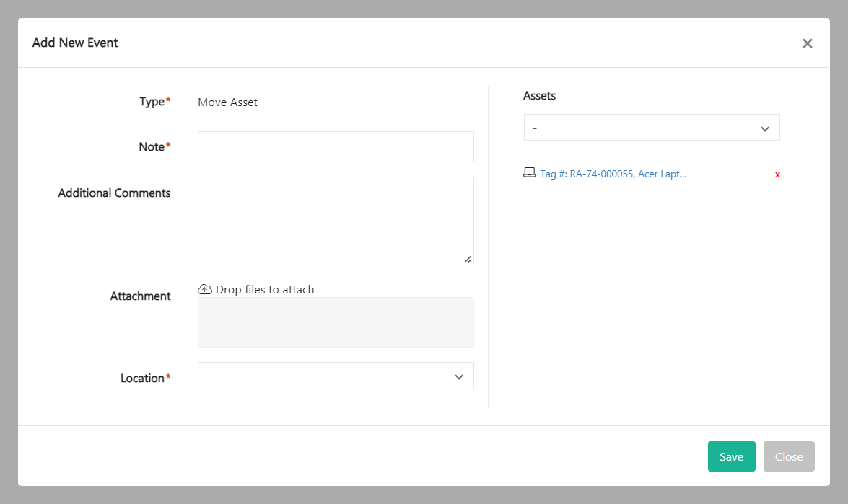Screen dimensions: 848x504
Task: Open asset link Tag #: RA-74-000055
Action: point(613,174)
